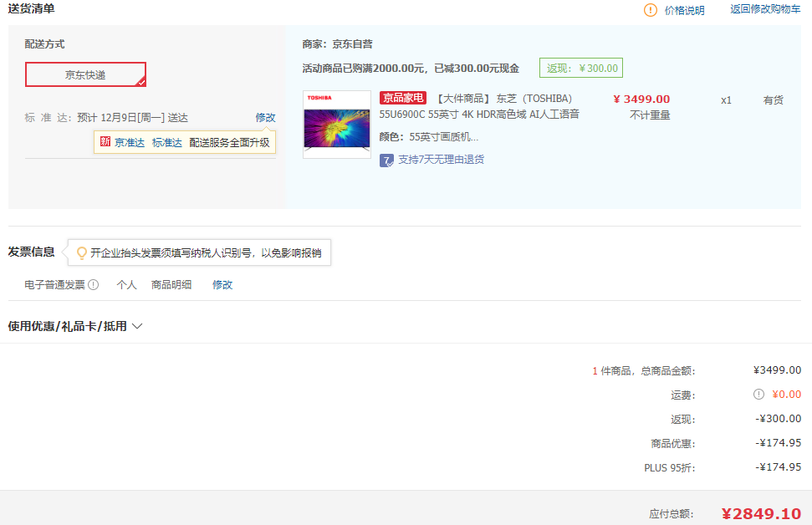Click the 颜色: 55英寸画质机 text
This screenshot has height=525, width=812.
[429, 137]
